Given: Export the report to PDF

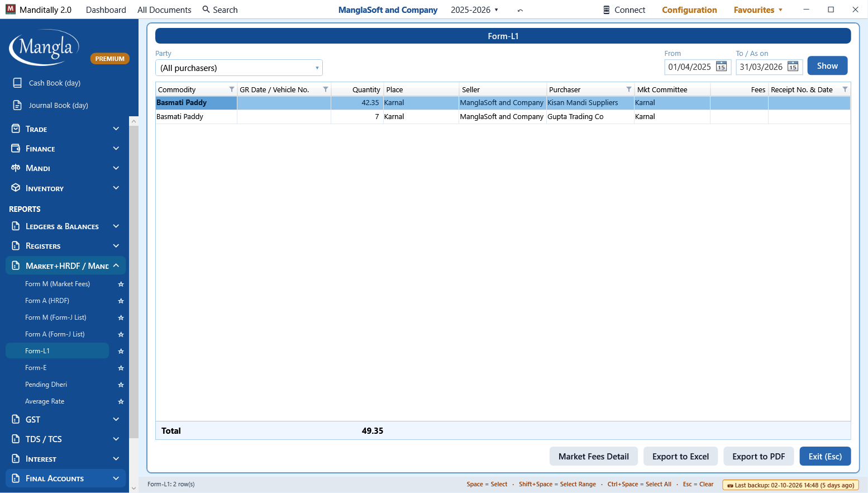Looking at the screenshot, I should (759, 457).
